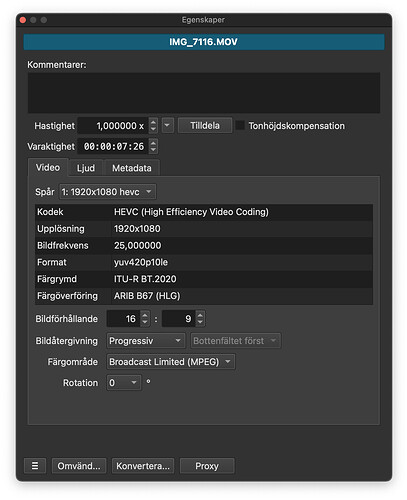This screenshot has width=407, height=500.
Task: Decrease aspect ratio height value 9
Action: [200, 322]
